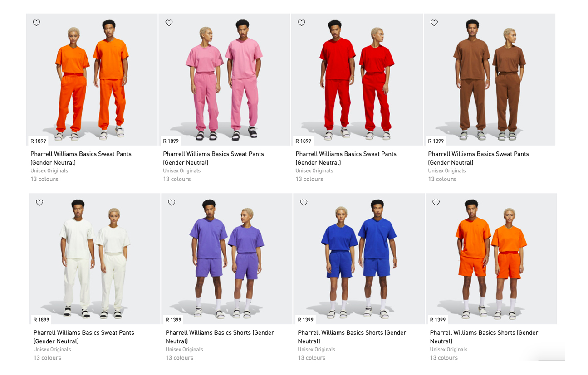
Task: Wishlist the brown sweat pants via heart
Action: click(x=434, y=23)
